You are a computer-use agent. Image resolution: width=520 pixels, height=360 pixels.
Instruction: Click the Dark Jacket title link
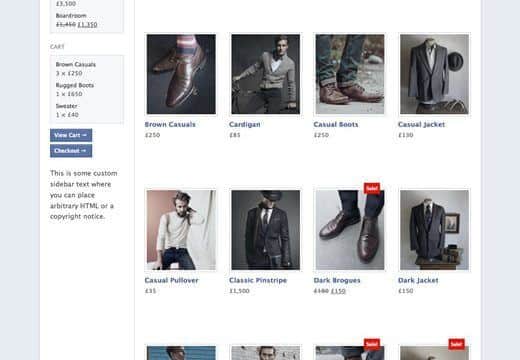click(x=418, y=280)
